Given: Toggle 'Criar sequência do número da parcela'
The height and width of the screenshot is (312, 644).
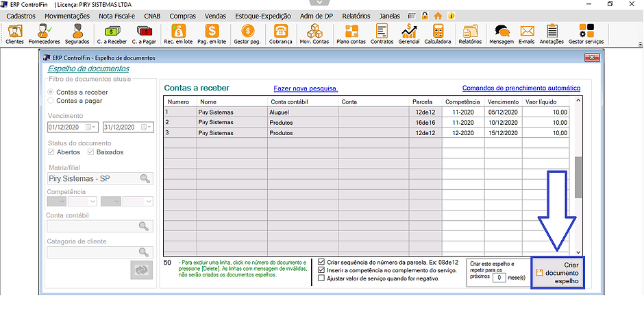Looking at the screenshot, I should 322,261.
